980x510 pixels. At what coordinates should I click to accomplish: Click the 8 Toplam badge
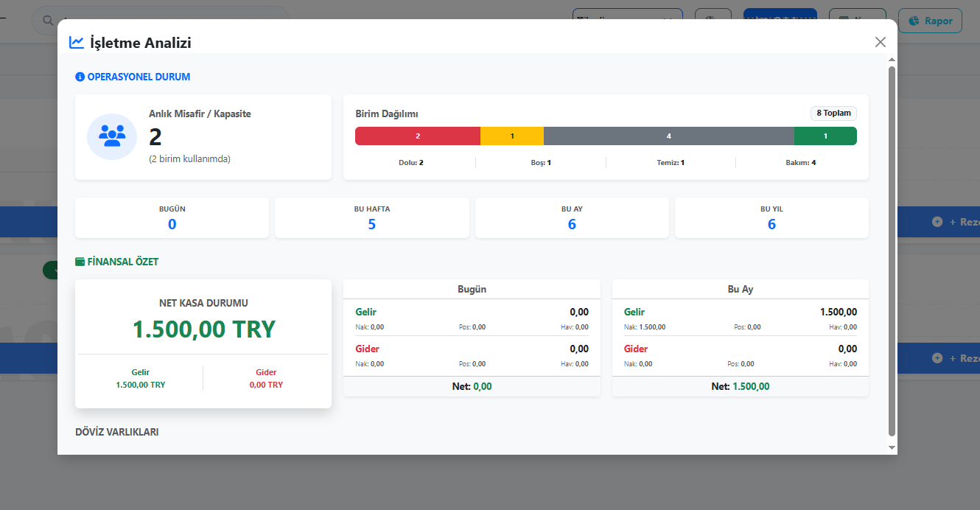coord(833,113)
